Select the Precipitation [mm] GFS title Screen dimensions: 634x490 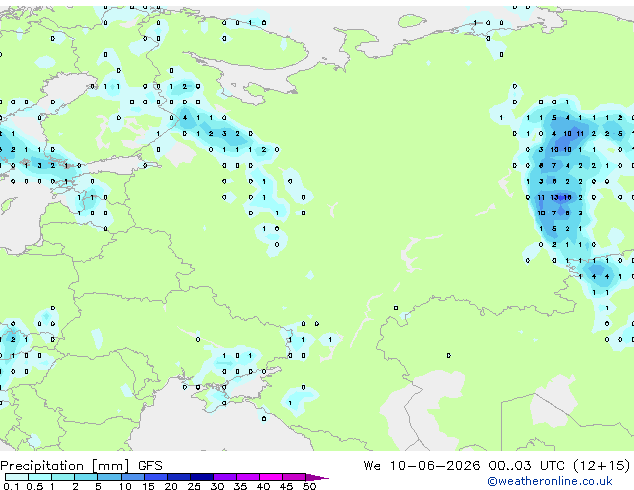pos(81,466)
